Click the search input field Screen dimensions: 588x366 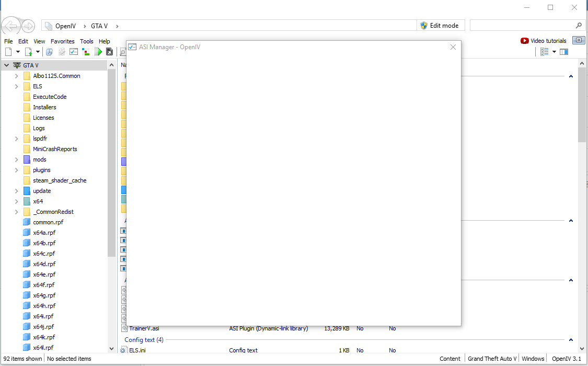pyautogui.click(x=522, y=26)
